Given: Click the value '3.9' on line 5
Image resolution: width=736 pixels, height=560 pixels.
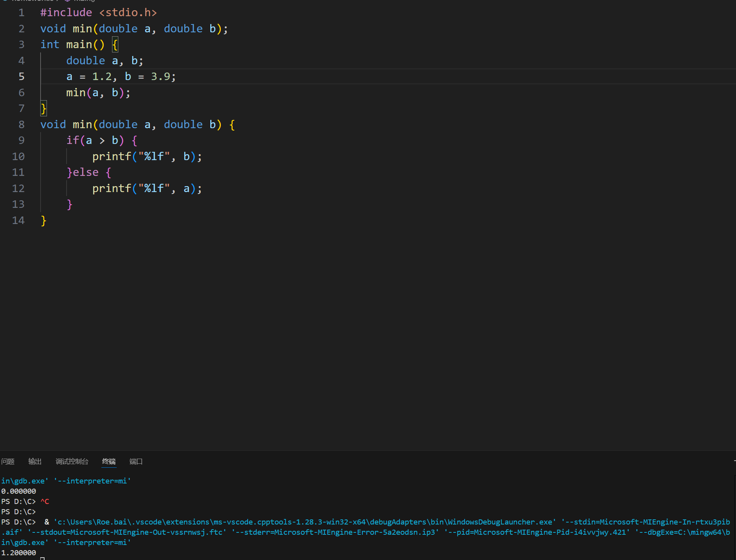Looking at the screenshot, I should click(161, 77).
